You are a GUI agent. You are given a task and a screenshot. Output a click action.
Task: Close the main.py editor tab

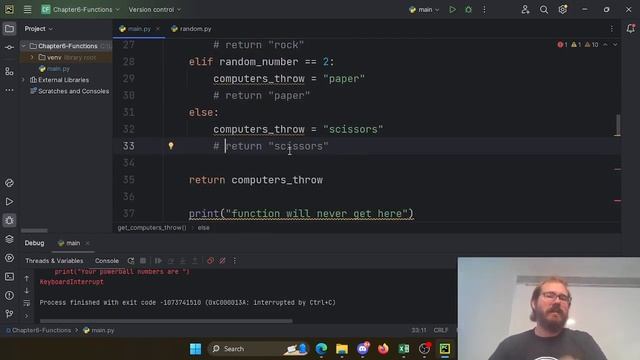[x=158, y=29]
